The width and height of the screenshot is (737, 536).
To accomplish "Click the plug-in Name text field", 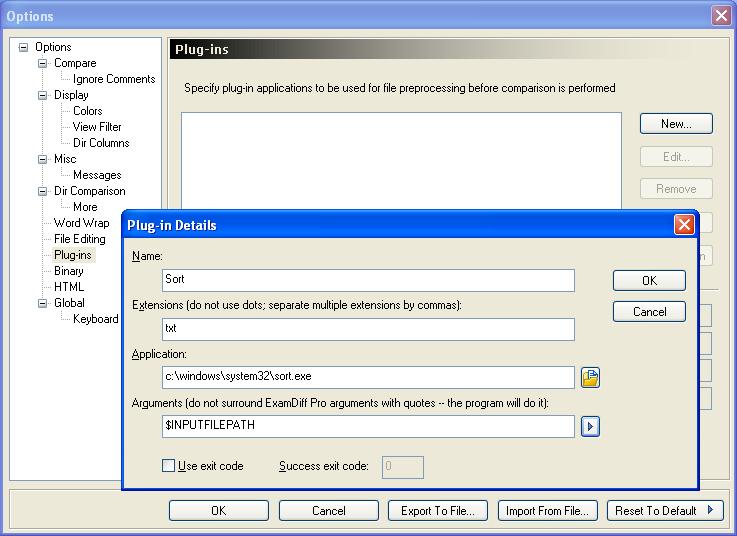I will [368, 280].
